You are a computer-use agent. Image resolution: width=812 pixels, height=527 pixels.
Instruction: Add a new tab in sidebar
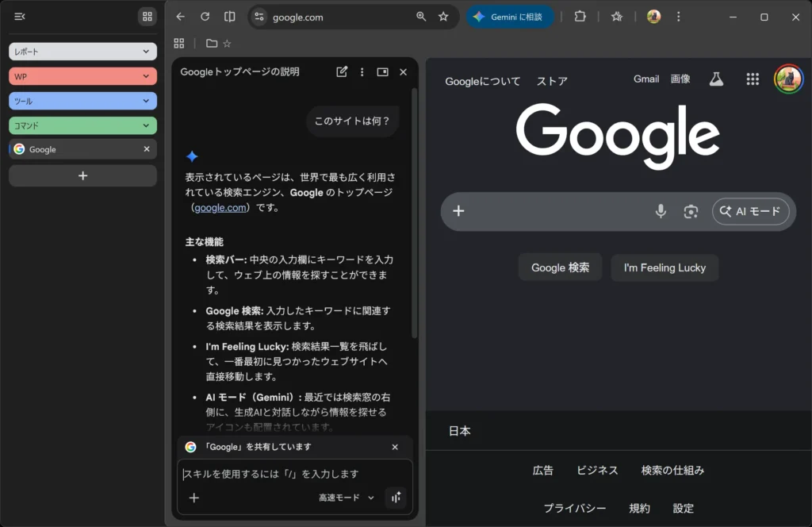pos(82,175)
